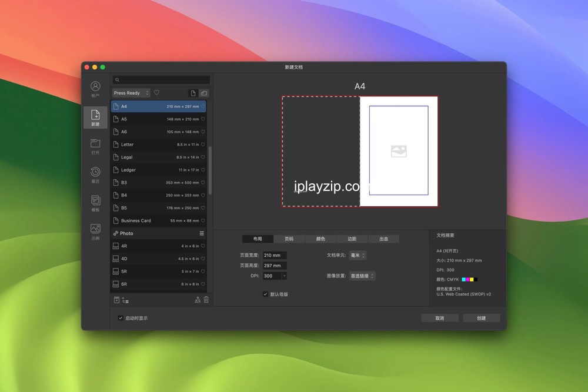Click the rename preset icon
The width and height of the screenshot is (588, 392).
pos(197,300)
